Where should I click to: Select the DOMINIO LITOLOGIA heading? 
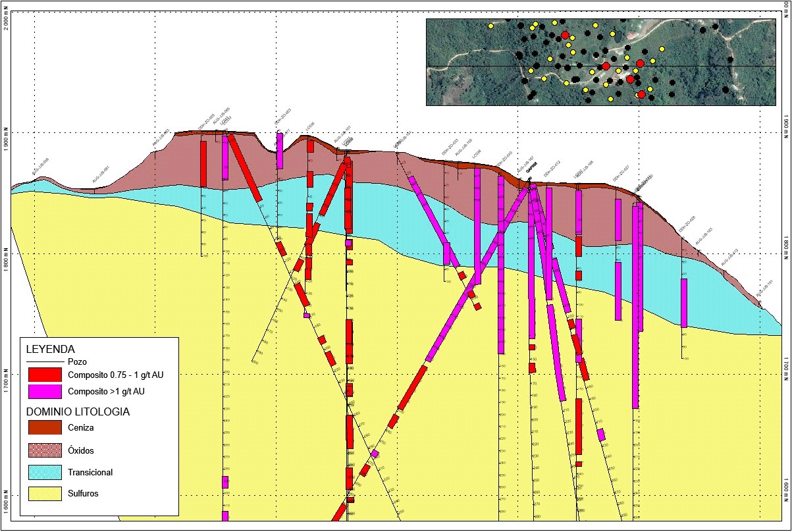coord(78,412)
